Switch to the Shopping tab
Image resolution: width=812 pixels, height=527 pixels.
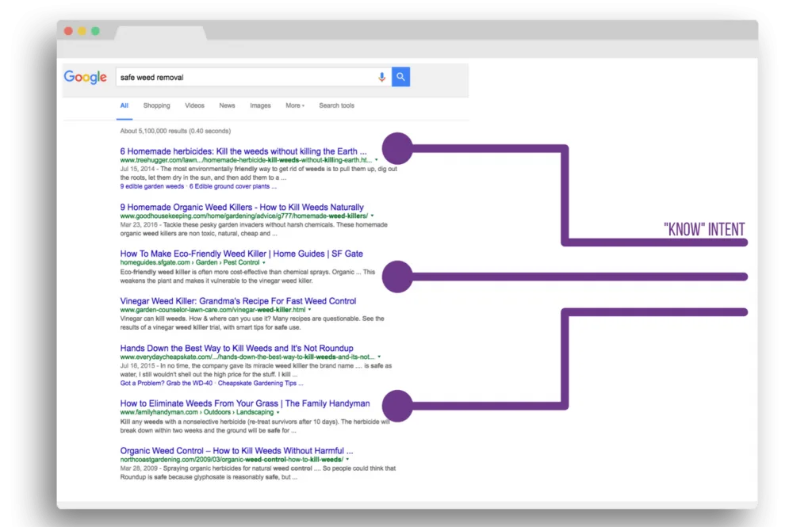pos(156,105)
